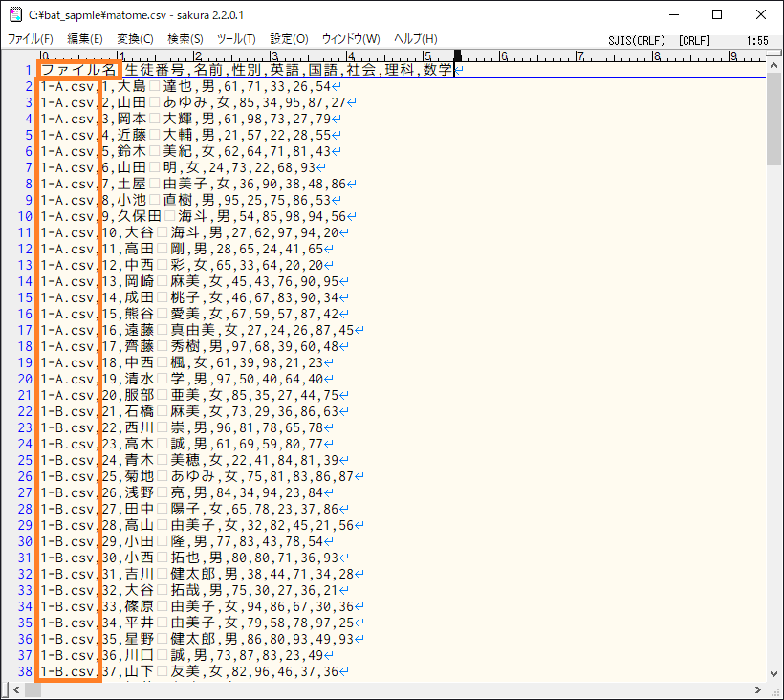Open the 変換(C) menu
This screenshot has width=784, height=700.
pyautogui.click(x=135, y=39)
